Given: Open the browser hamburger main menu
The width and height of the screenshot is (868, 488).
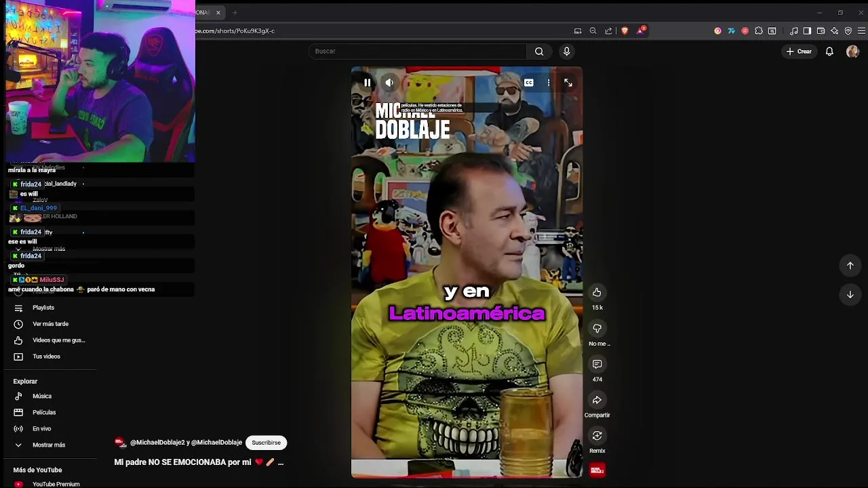Looking at the screenshot, I should (861, 30).
